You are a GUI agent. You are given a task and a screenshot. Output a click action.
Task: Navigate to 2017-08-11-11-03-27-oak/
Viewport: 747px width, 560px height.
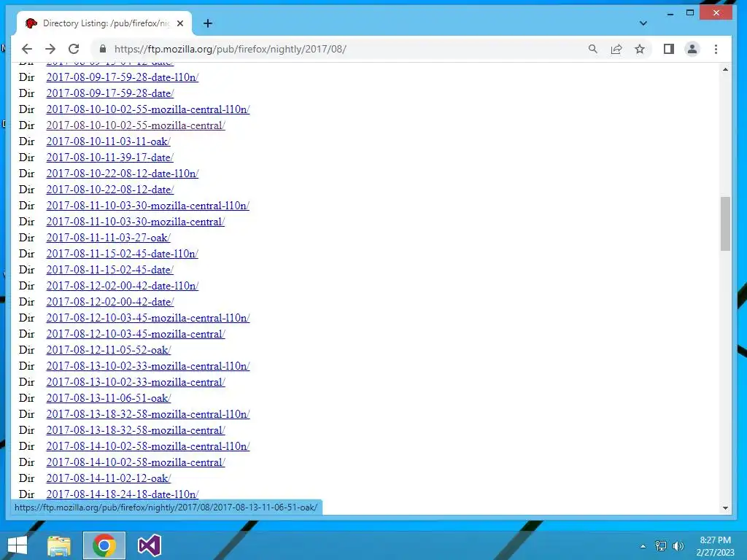pyautogui.click(x=108, y=238)
